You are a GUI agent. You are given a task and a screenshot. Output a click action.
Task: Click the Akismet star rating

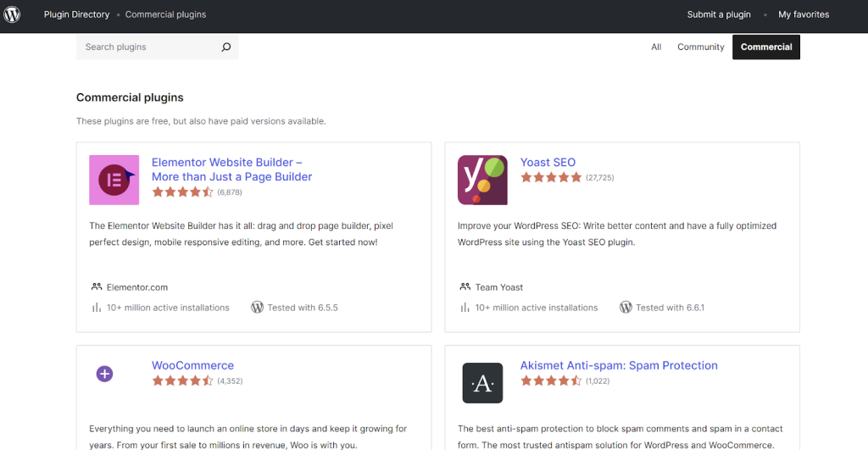[x=551, y=381]
